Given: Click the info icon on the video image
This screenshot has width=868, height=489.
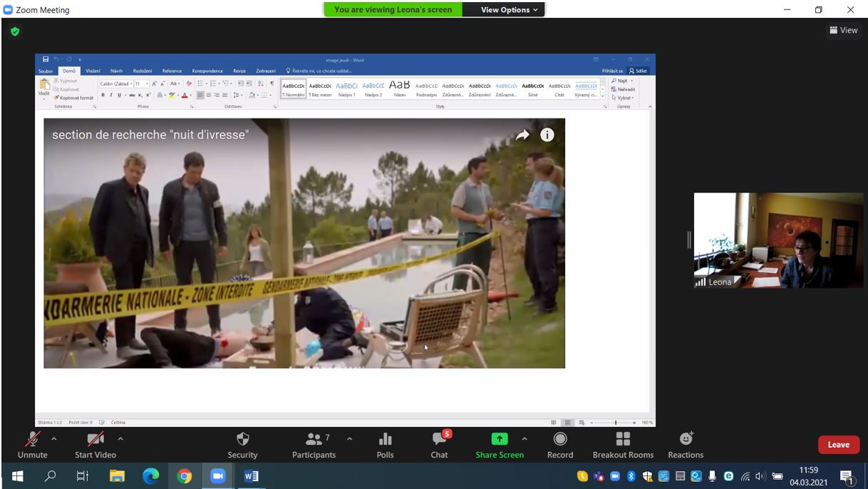Looking at the screenshot, I should [x=547, y=135].
